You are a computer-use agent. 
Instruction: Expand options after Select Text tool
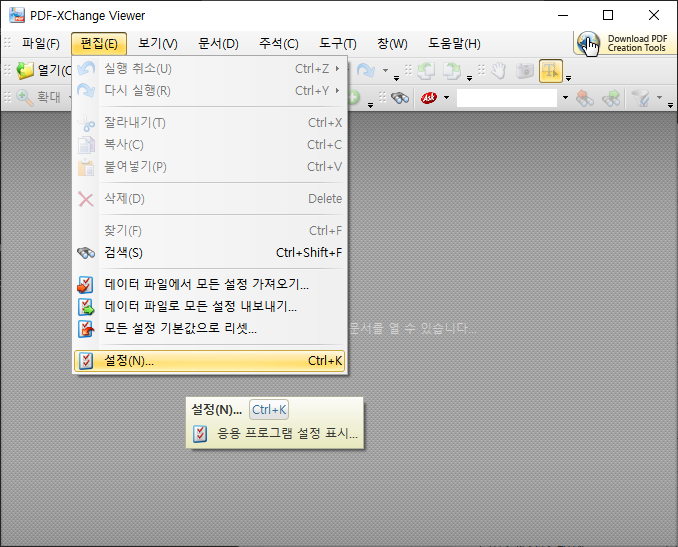(569, 78)
